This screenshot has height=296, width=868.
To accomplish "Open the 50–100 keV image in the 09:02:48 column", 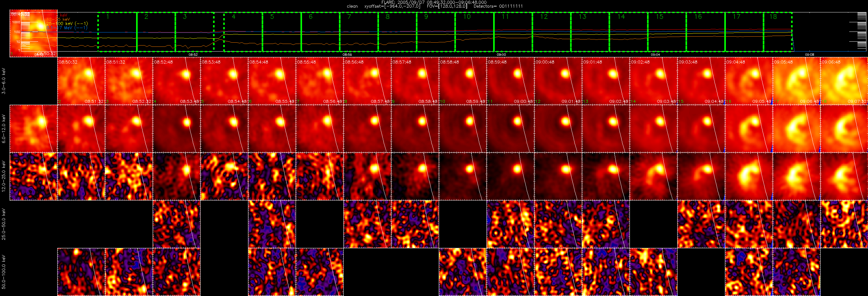I will 653,272.
